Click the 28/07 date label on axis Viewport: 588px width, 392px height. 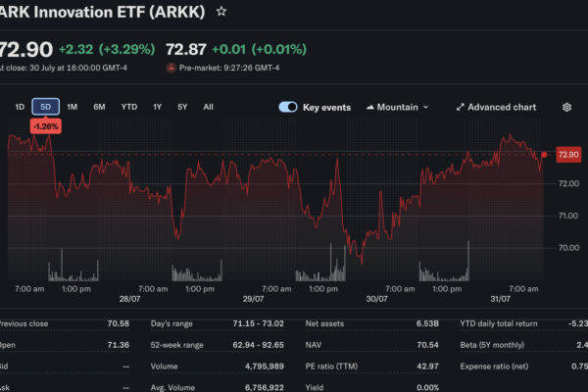pyautogui.click(x=129, y=299)
